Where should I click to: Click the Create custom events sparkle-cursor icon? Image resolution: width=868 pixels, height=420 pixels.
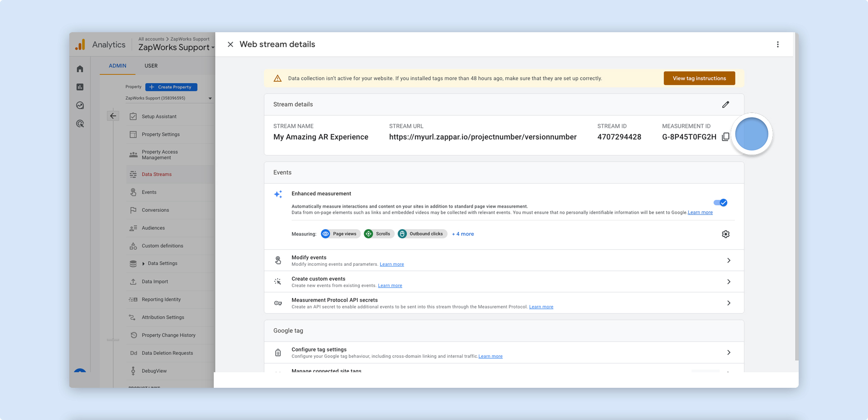point(278,282)
